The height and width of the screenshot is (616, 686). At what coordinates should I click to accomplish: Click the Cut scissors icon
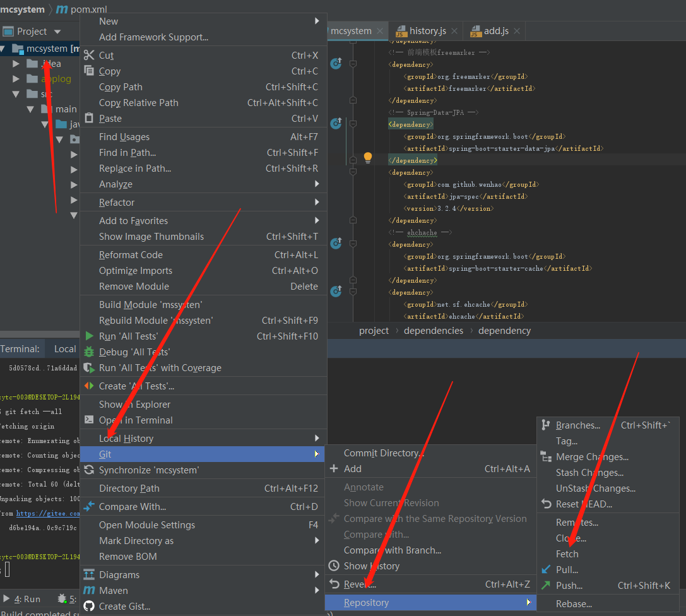[89, 56]
